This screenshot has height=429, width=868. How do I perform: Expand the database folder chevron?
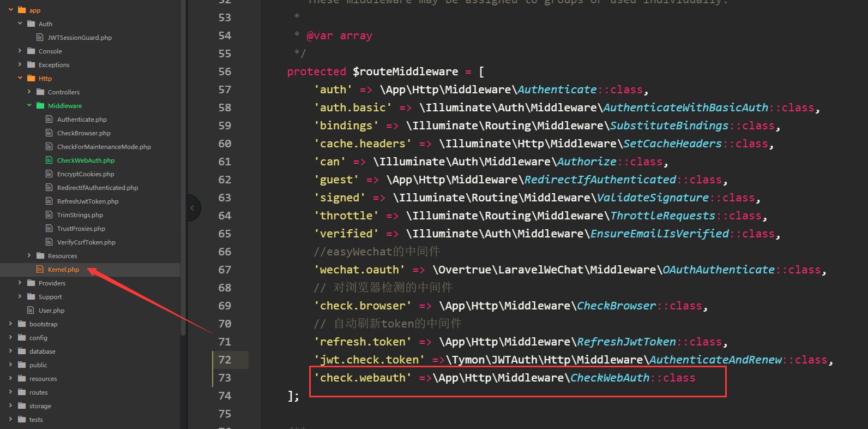[x=11, y=351]
